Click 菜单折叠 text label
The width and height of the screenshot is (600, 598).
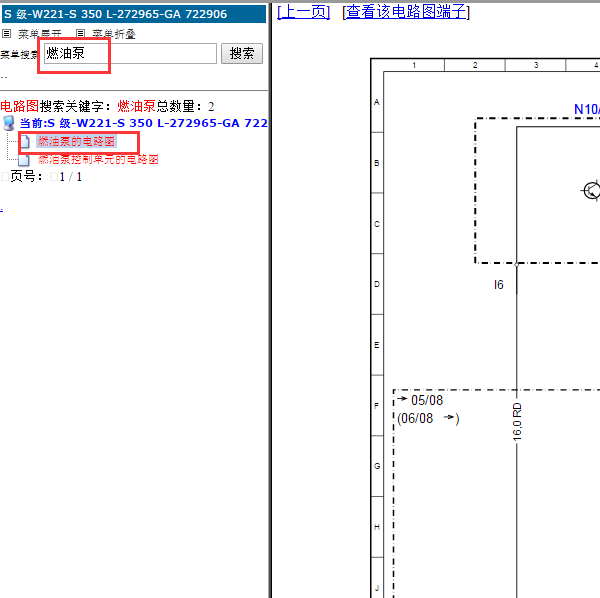(x=114, y=34)
